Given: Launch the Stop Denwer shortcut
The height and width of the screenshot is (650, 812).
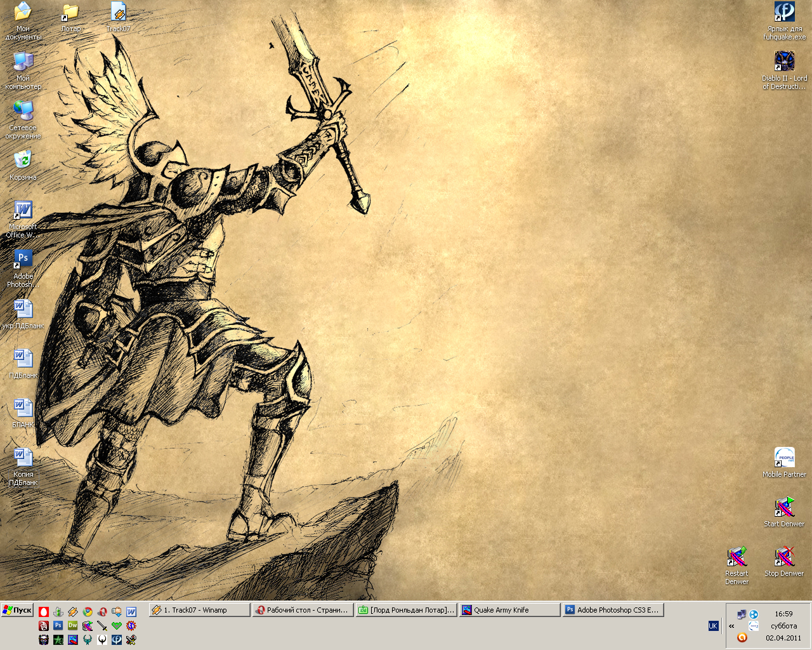Looking at the screenshot, I should 784,557.
